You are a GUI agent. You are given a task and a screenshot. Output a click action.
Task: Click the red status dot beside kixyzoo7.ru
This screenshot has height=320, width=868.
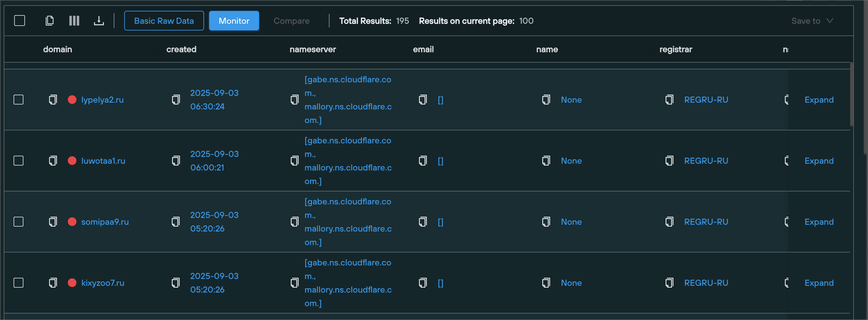point(72,283)
